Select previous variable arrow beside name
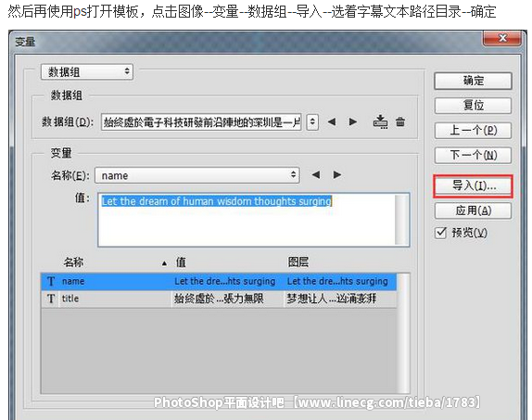The image size is (532, 420). 316,175
